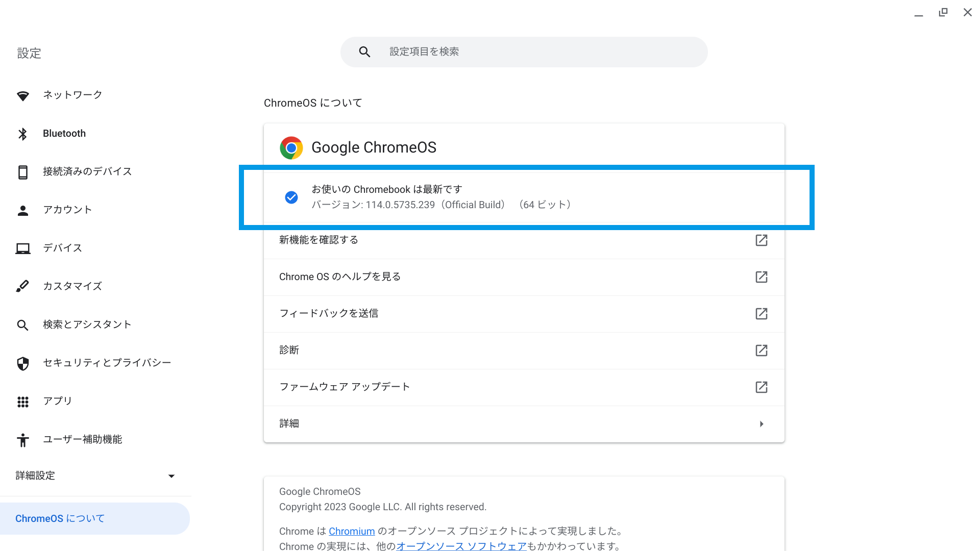The width and height of the screenshot is (980, 551).
Task: Open セキュリティとプライバシー settings
Action: coord(95,363)
